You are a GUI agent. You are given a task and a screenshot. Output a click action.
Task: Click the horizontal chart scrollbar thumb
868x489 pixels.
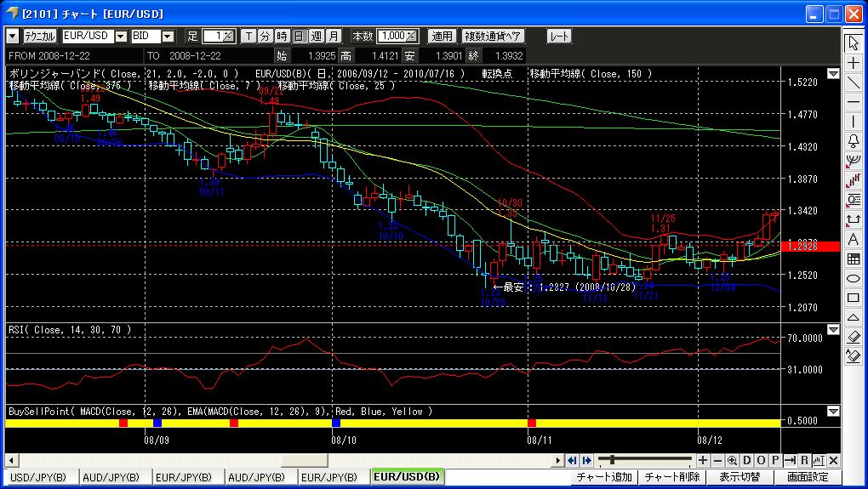tap(305, 460)
